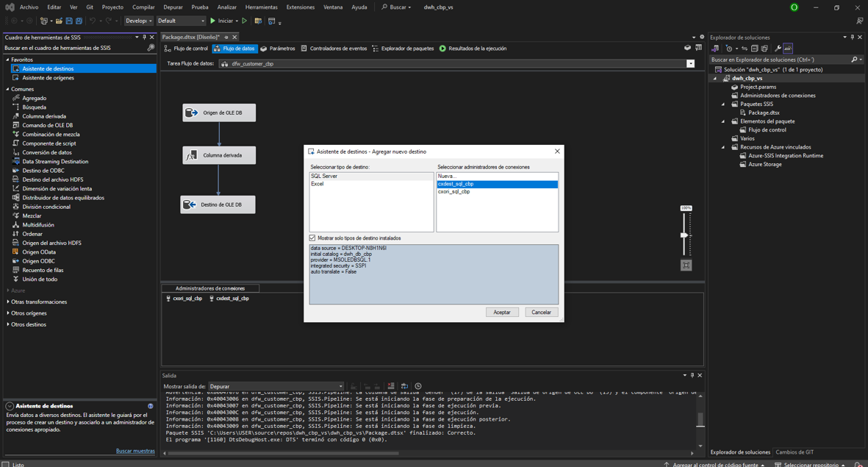Select the Agregado toolbox item
The width and height of the screenshot is (868, 467).
(35, 98)
